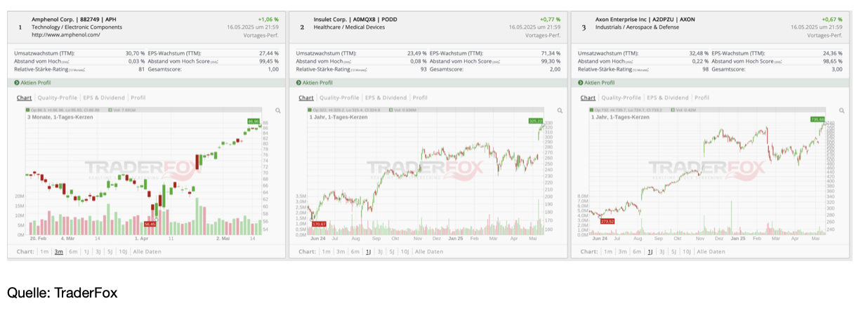
Task: Switch to EPS & Dividend tab in the Amphenol card
Action: 104,98
